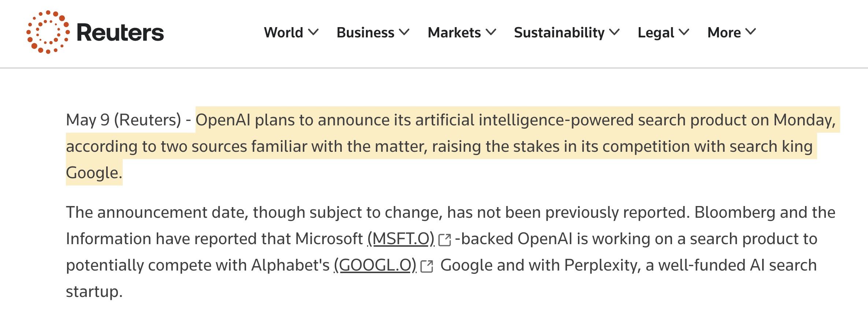Screen dimensions: 868x327
Task: Expand the chevron next to World
Action: 314,32
